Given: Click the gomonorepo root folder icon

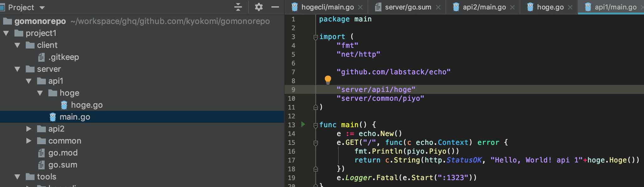Looking at the screenshot, I should click(x=8, y=21).
